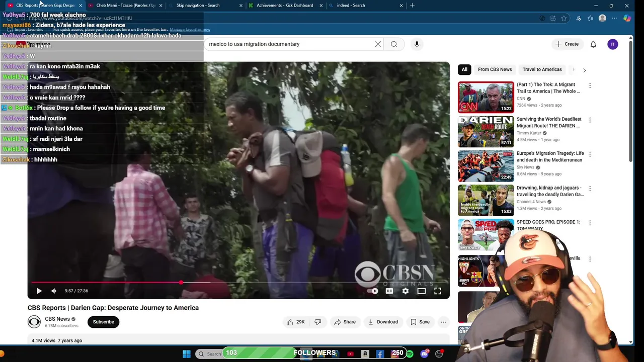Screen dimensions: 644x362
Task: Select the Travel to Americas chip
Action: pos(542,69)
